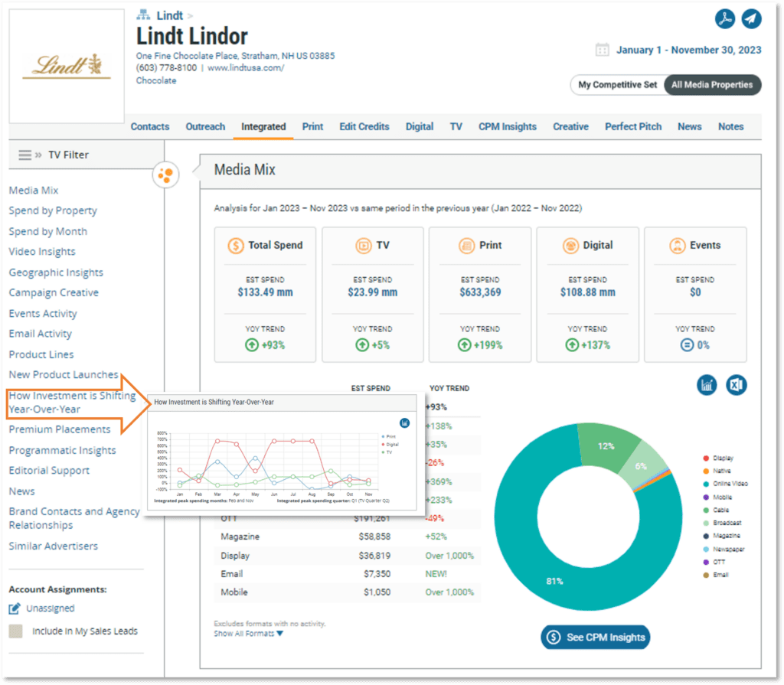Click the See CPM Insights button
The width and height of the screenshot is (784, 685).
tap(595, 638)
